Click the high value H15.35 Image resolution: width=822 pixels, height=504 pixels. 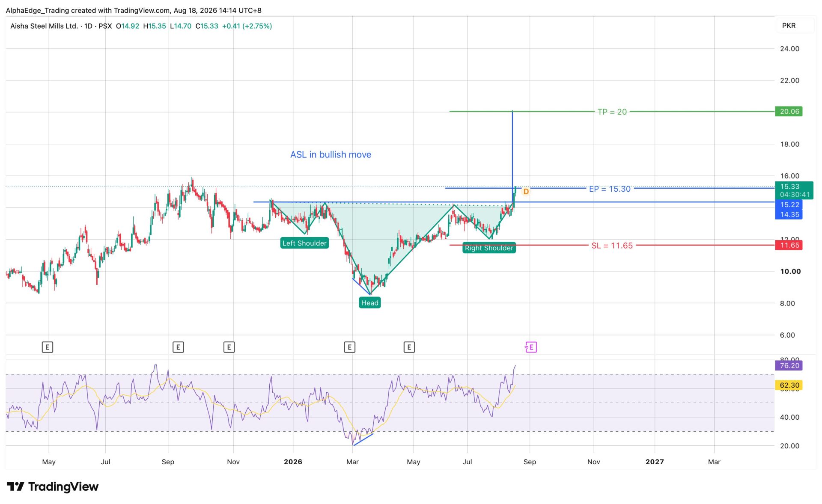point(155,26)
